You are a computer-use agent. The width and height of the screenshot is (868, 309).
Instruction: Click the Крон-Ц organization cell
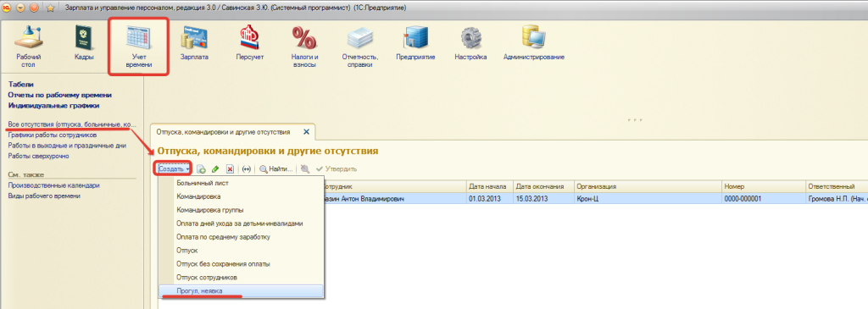pos(648,198)
